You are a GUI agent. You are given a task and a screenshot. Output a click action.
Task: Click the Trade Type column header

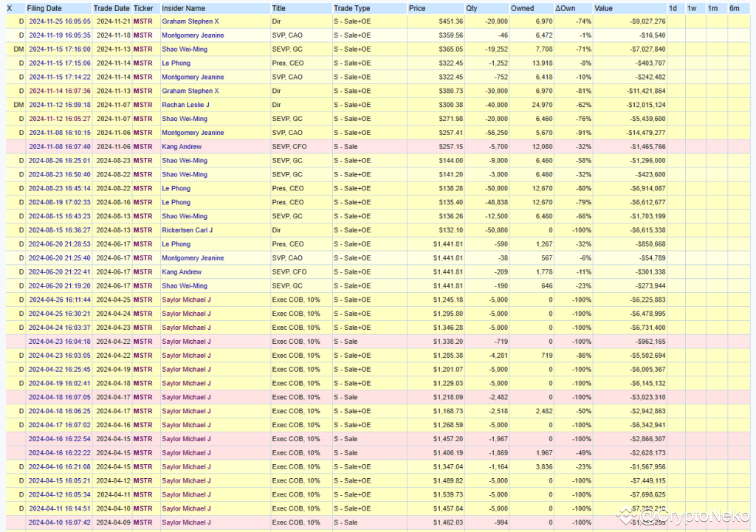click(x=352, y=8)
